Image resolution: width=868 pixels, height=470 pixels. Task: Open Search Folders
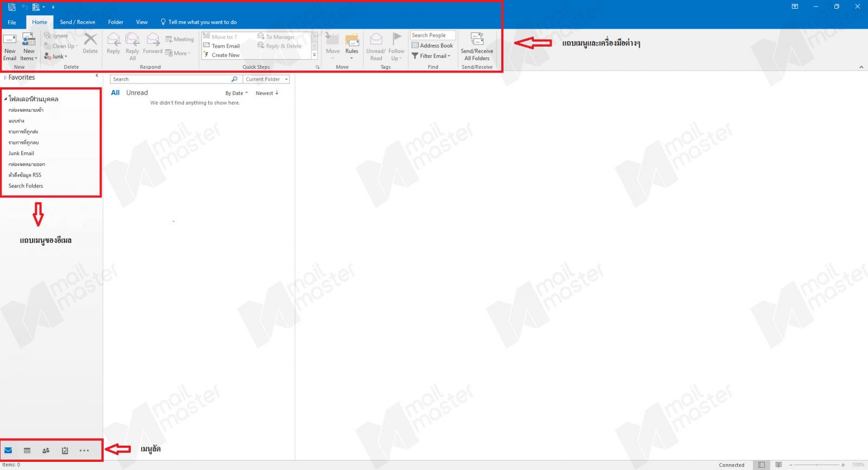(x=25, y=186)
